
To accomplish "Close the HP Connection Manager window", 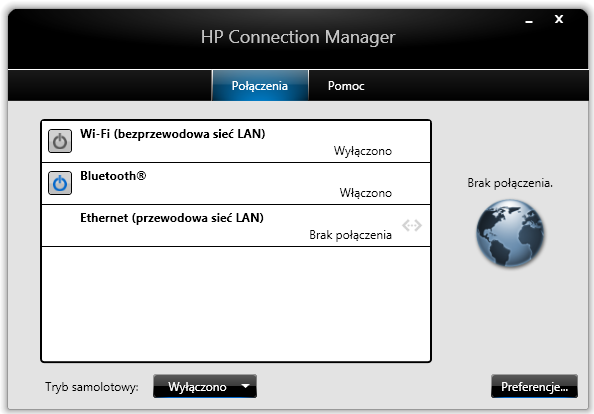I will (x=559, y=19).
